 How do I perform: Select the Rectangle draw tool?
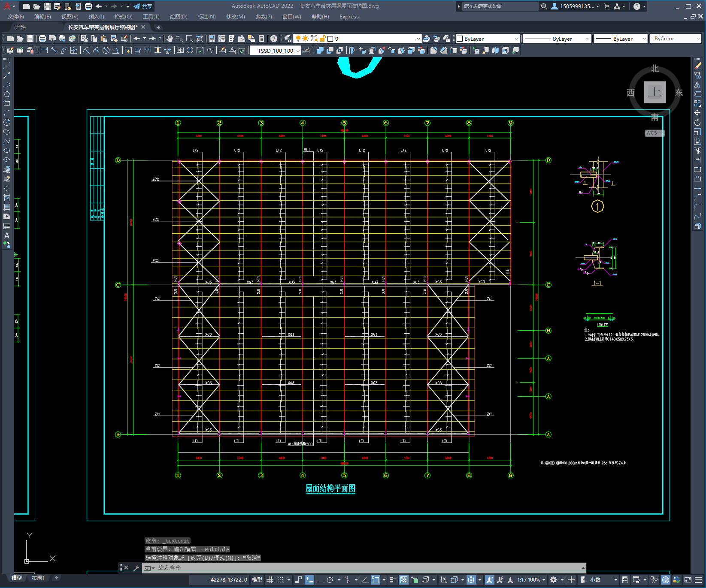pos(7,103)
